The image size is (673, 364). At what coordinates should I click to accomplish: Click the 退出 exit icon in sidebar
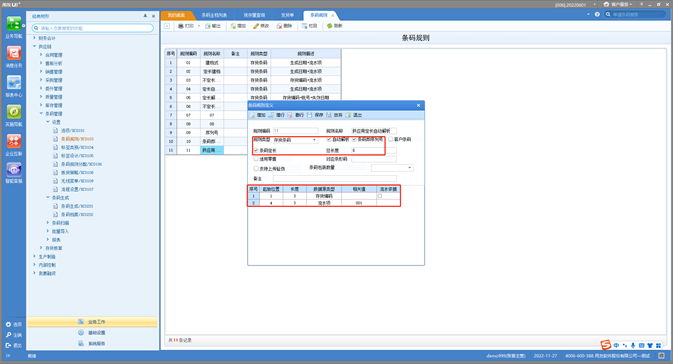[x=8, y=345]
